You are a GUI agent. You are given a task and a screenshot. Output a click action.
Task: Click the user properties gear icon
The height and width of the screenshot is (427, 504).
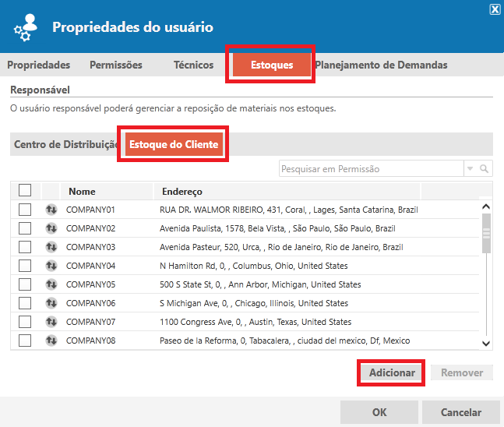tap(24, 28)
